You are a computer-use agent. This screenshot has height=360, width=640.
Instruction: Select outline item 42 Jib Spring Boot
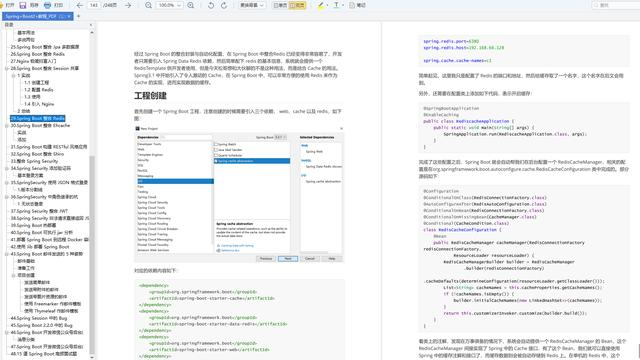[x=40, y=247]
